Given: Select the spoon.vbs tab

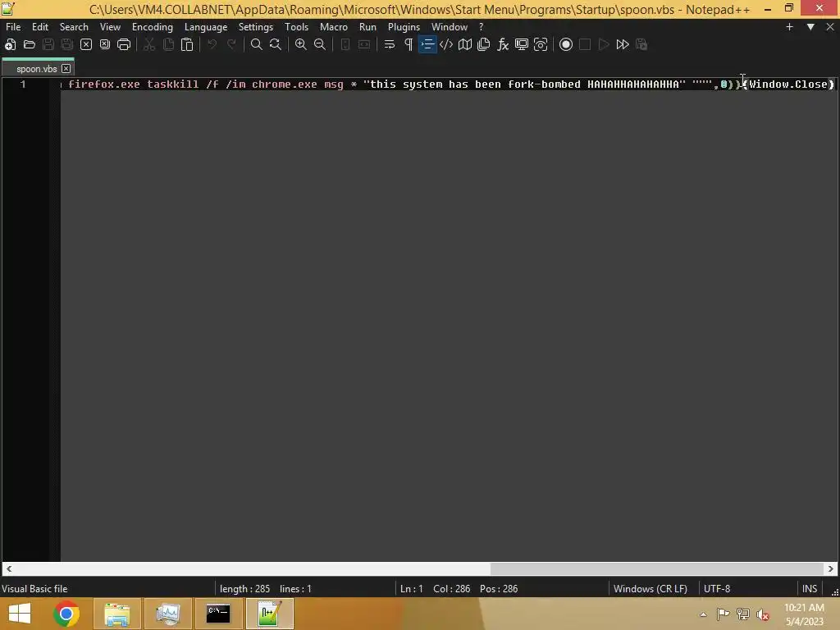Looking at the screenshot, I should click(36, 69).
